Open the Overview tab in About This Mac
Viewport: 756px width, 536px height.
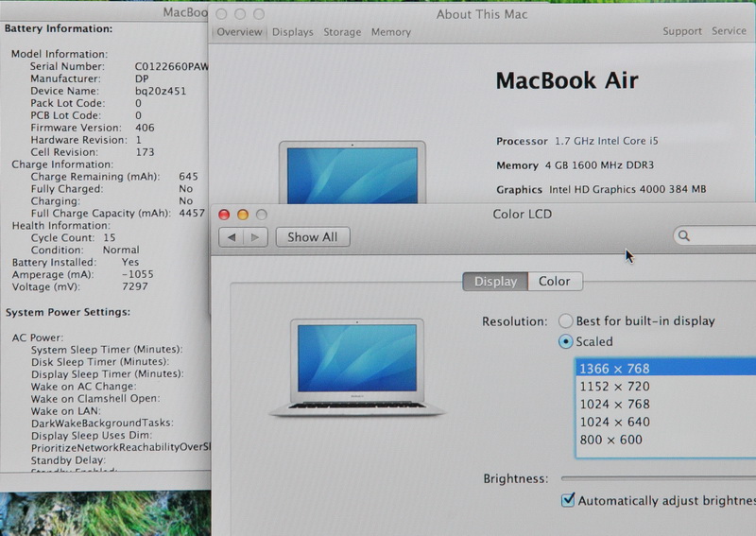[239, 32]
